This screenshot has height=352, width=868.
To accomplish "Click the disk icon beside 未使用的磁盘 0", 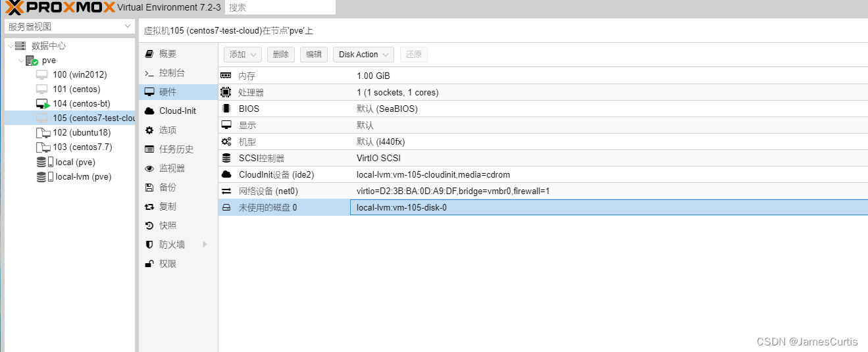I will point(226,207).
